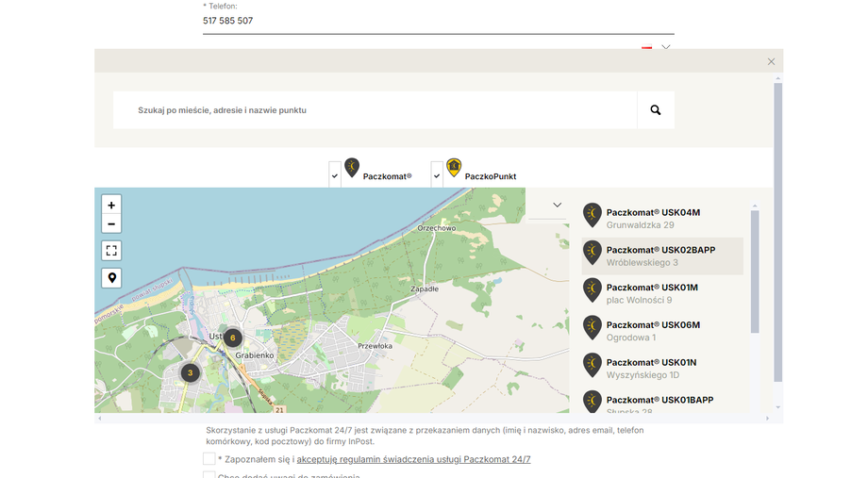Screen dimensions: 868x478
Task: Accept the Paczkomat 24/7 terms checkbox
Action: point(209,459)
